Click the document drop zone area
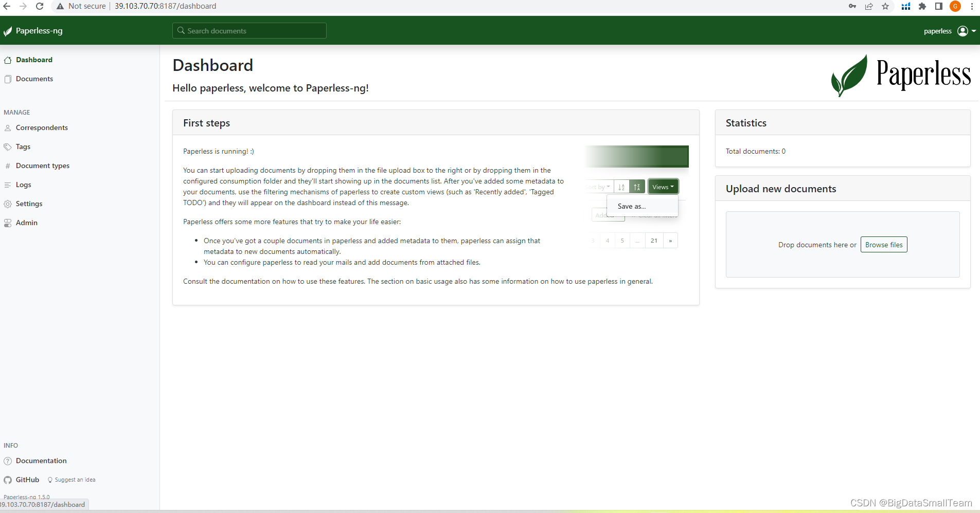This screenshot has height=513, width=980. coord(843,245)
